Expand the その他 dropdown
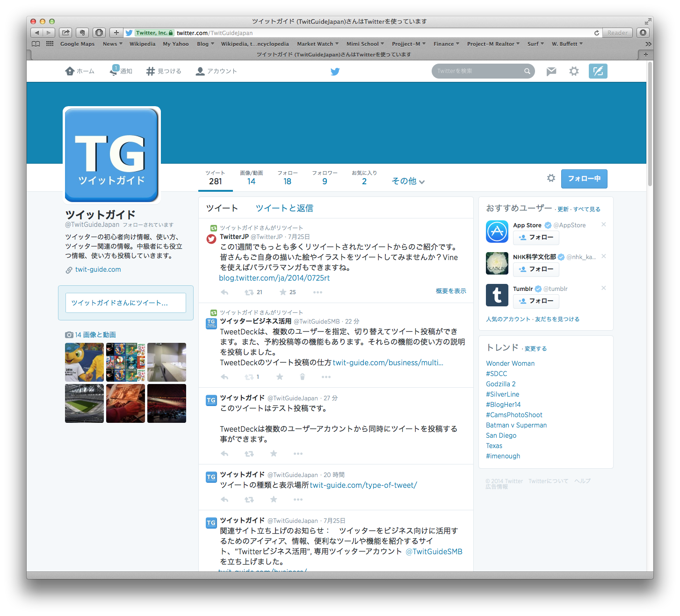 [x=408, y=181]
